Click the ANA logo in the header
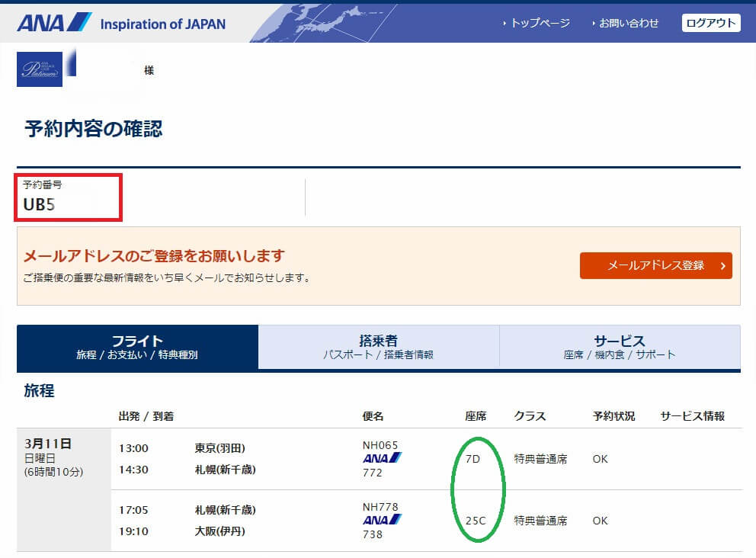The height and width of the screenshot is (558, 756). (53, 22)
